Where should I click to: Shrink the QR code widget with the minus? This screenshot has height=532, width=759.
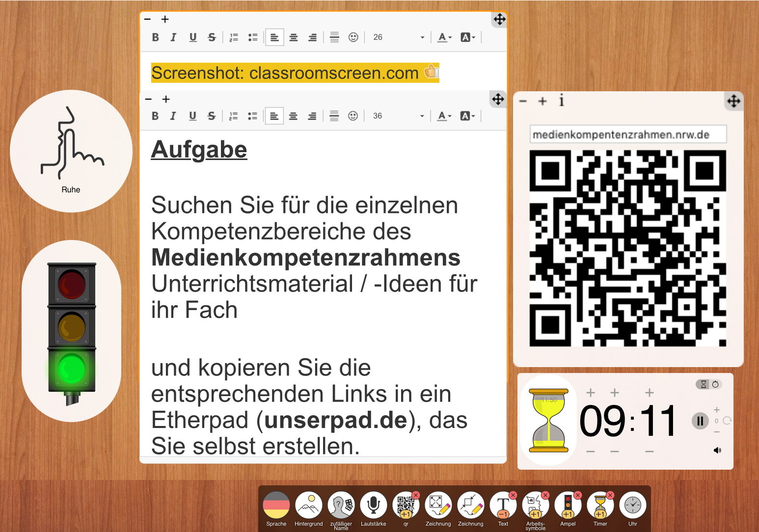click(x=523, y=101)
